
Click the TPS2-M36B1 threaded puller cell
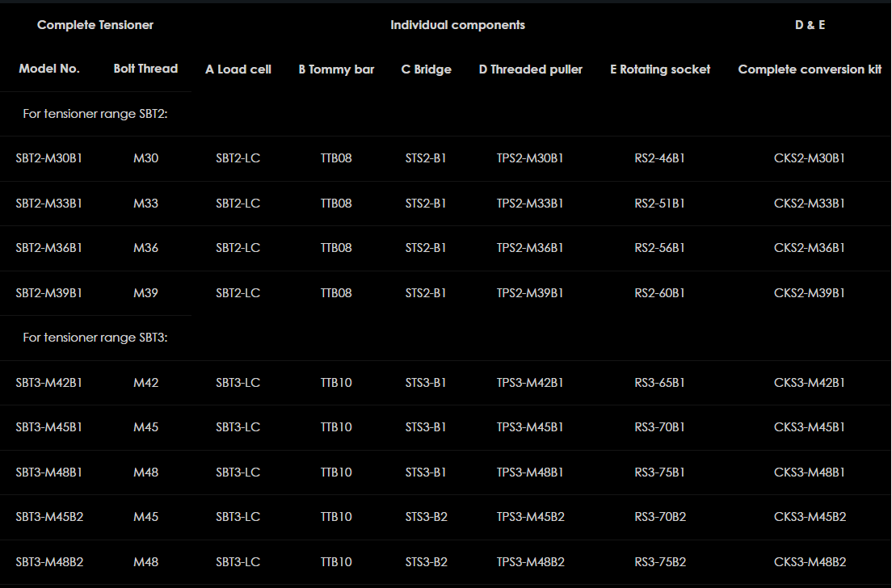[x=530, y=248]
